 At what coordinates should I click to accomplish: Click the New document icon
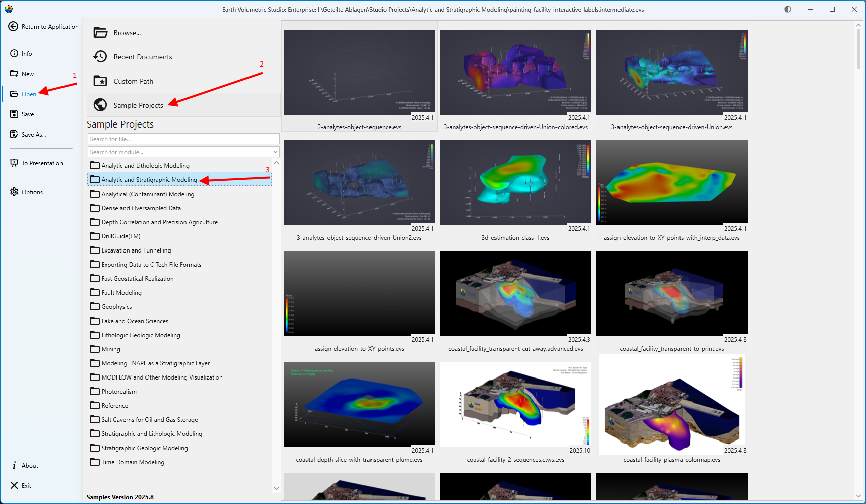pos(14,74)
